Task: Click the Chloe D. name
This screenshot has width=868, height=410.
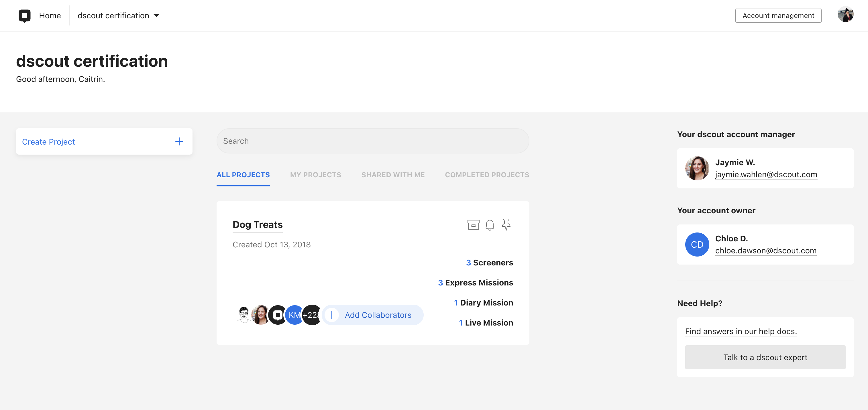Action: click(731, 238)
